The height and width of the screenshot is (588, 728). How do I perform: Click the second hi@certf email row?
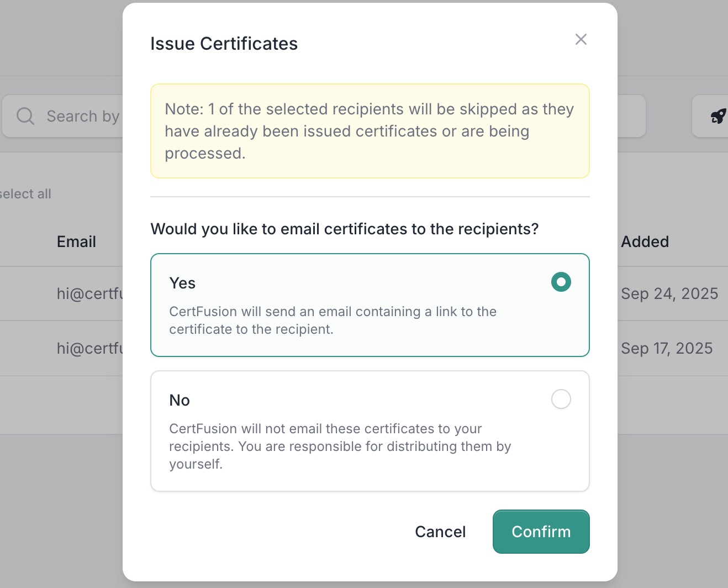tap(89, 348)
